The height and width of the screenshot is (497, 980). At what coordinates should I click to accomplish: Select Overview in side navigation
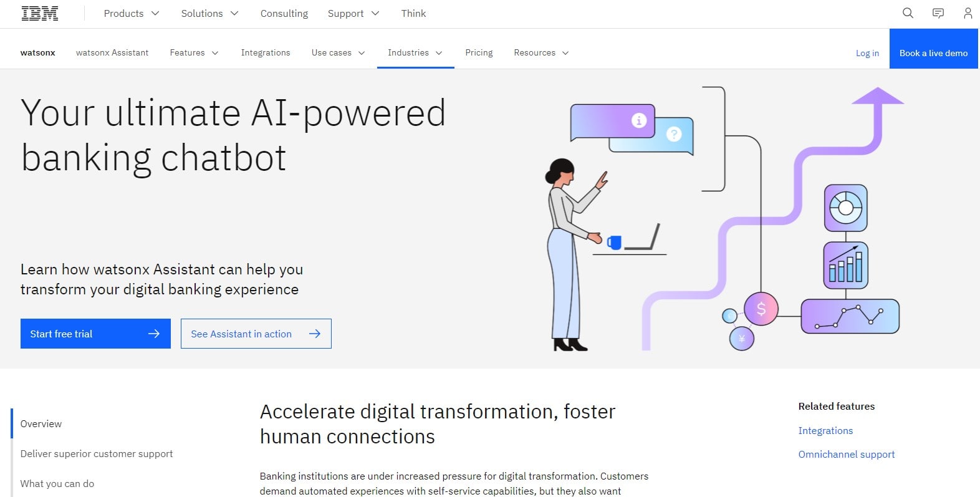[41, 423]
